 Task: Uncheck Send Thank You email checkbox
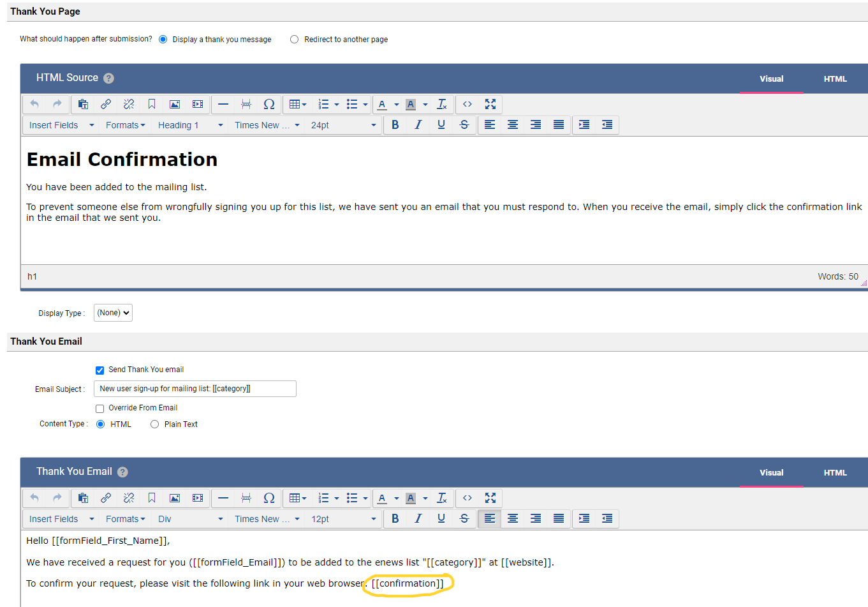tap(100, 370)
